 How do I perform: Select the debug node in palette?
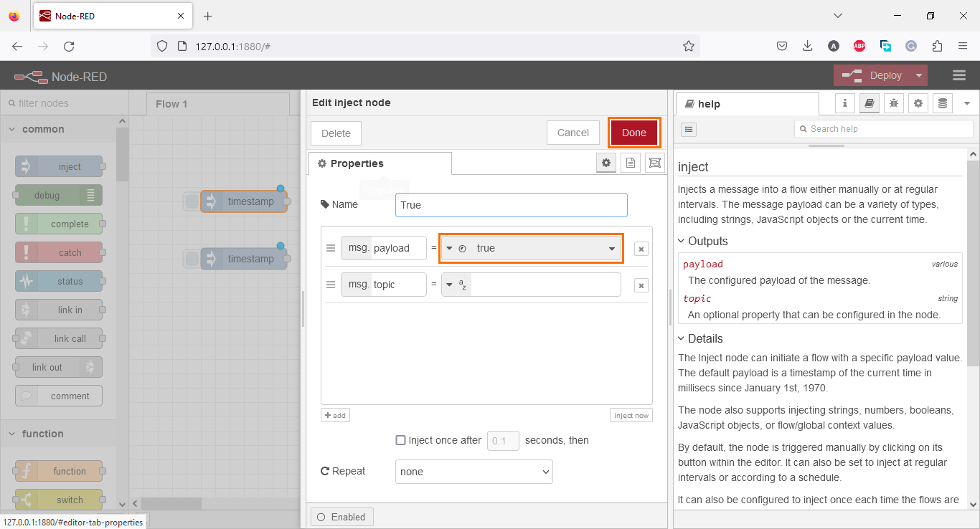click(59, 195)
